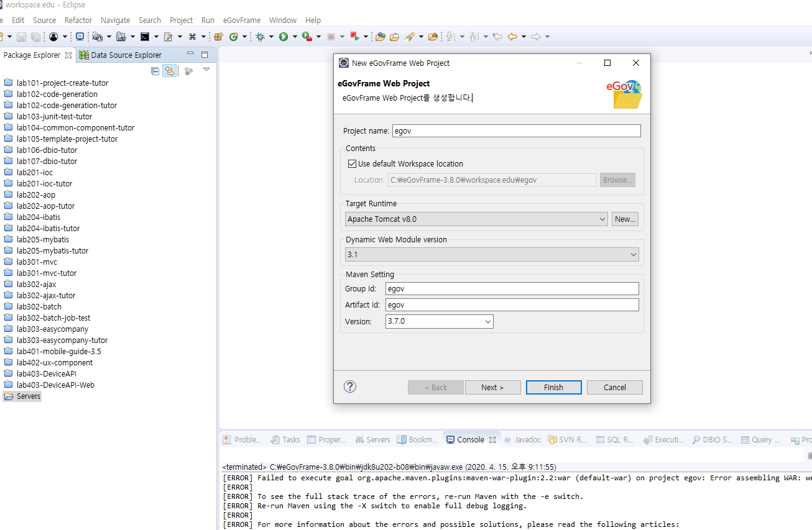
Task: Click the Stop red square toolbar icon
Action: tap(331, 37)
